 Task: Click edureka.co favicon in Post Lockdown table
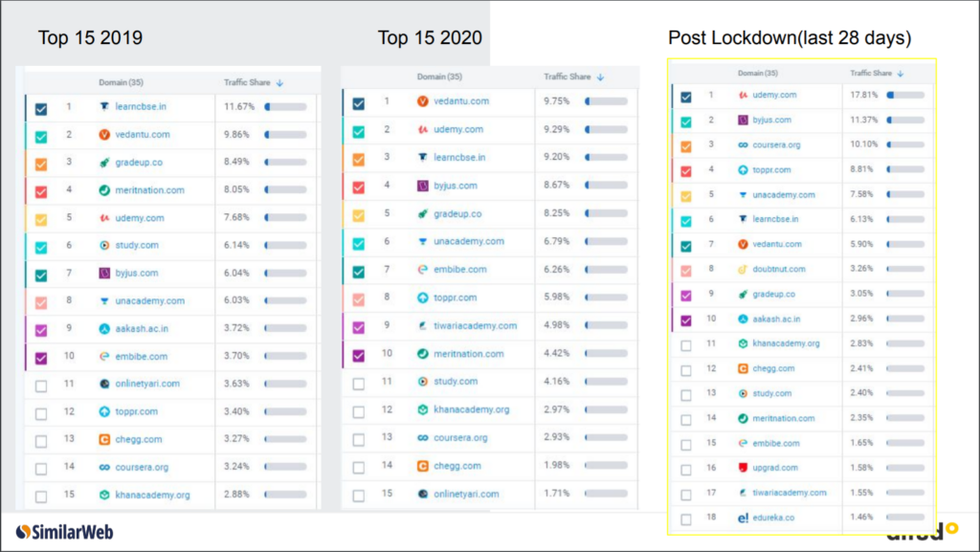tap(743, 518)
